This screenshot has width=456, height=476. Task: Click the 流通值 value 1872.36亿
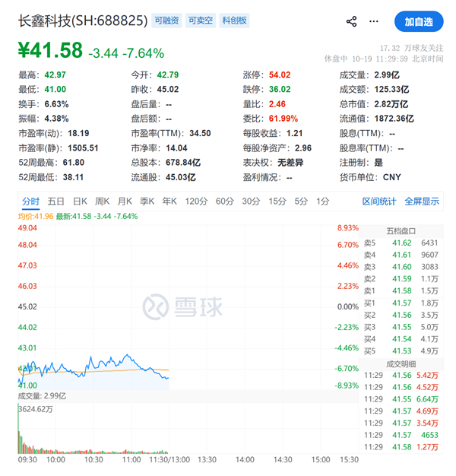click(394, 119)
